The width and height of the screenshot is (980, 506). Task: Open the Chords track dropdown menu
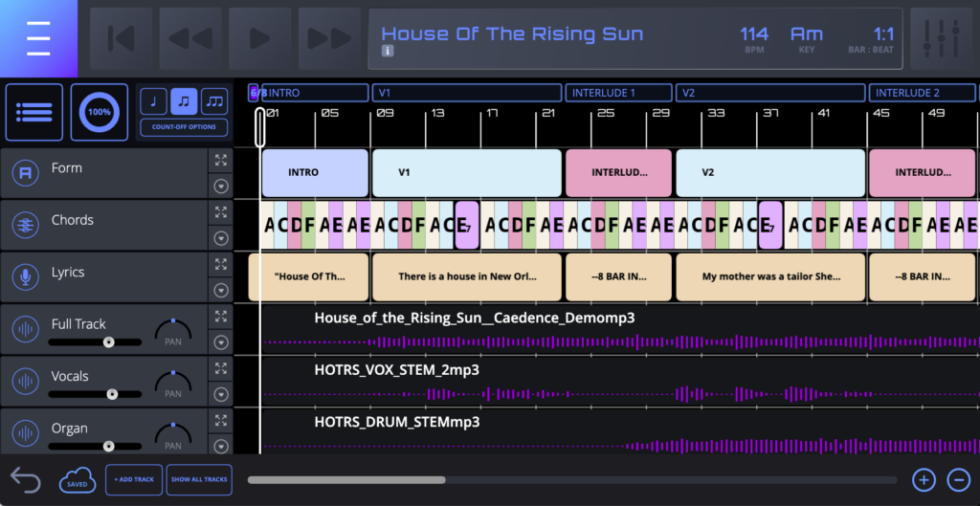(221, 238)
